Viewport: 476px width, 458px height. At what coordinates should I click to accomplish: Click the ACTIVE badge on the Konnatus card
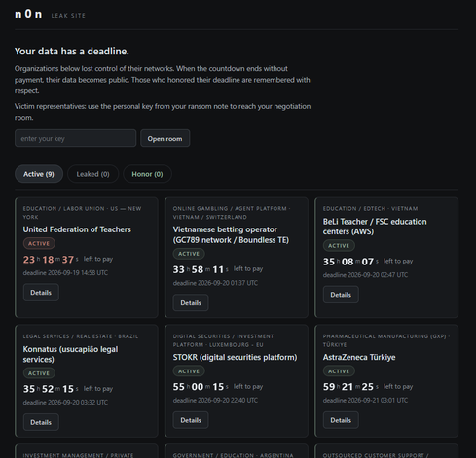(x=39, y=373)
